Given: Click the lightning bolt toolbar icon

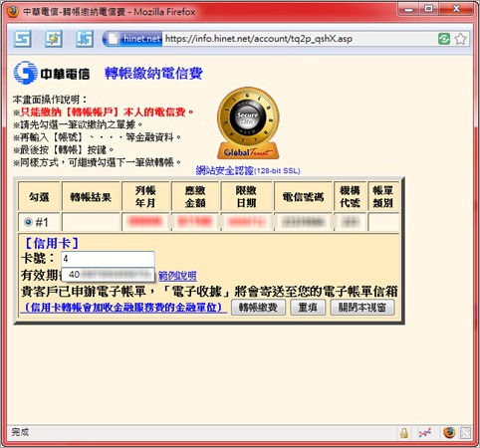Looking at the screenshot, I should (54, 39).
